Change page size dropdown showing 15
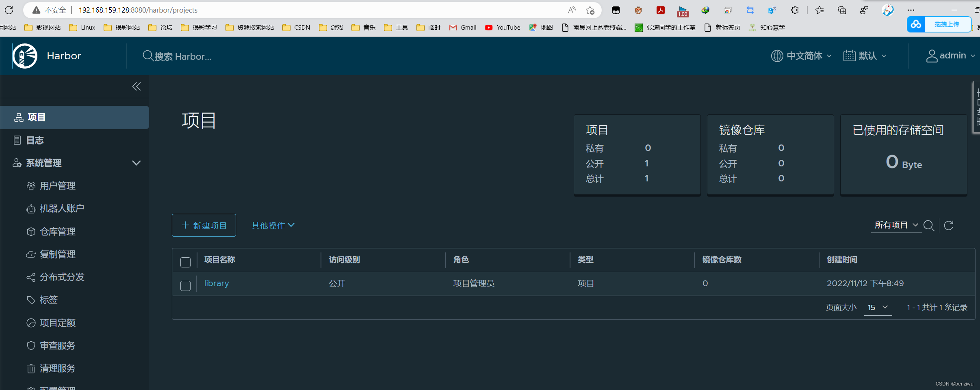Viewport: 980px width, 390px height. tap(878, 308)
